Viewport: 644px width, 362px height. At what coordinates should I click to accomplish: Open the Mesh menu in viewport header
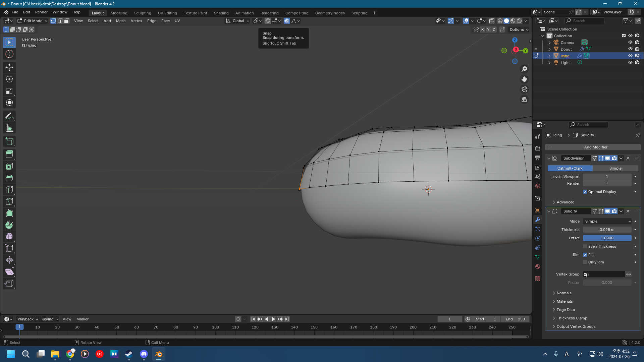click(x=121, y=21)
